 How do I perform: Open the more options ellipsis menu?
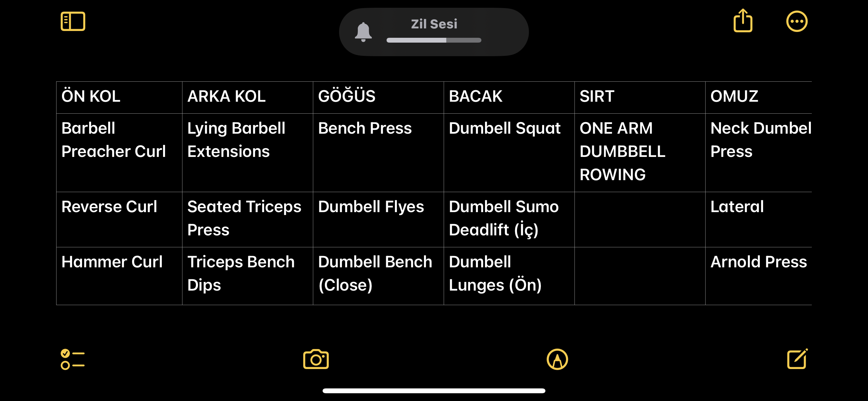pyautogui.click(x=797, y=21)
